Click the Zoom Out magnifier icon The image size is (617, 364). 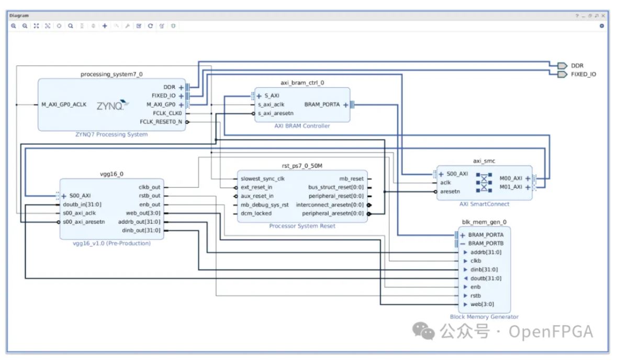[x=25, y=26]
